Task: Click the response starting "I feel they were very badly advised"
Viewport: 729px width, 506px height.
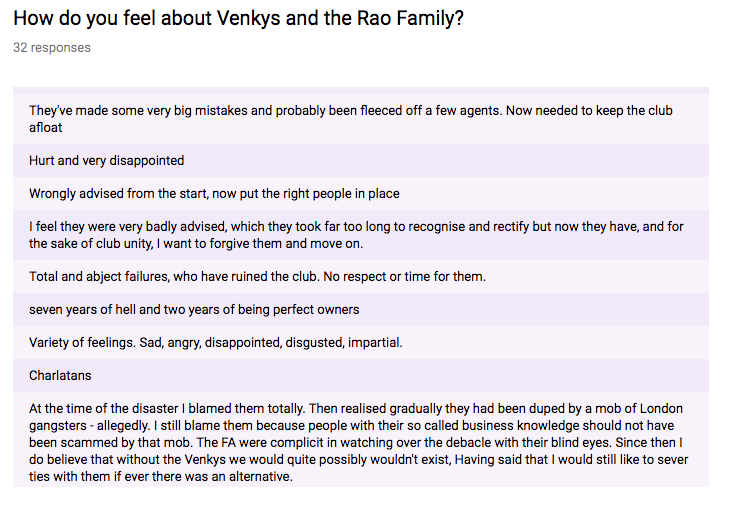Action: tap(355, 235)
